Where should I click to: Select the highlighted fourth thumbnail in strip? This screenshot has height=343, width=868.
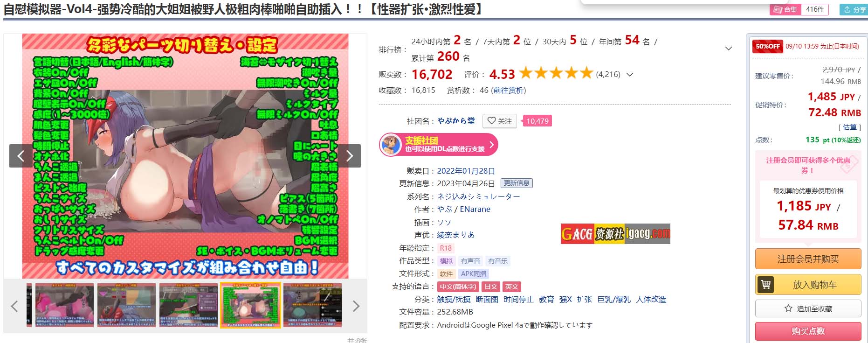[x=250, y=305]
